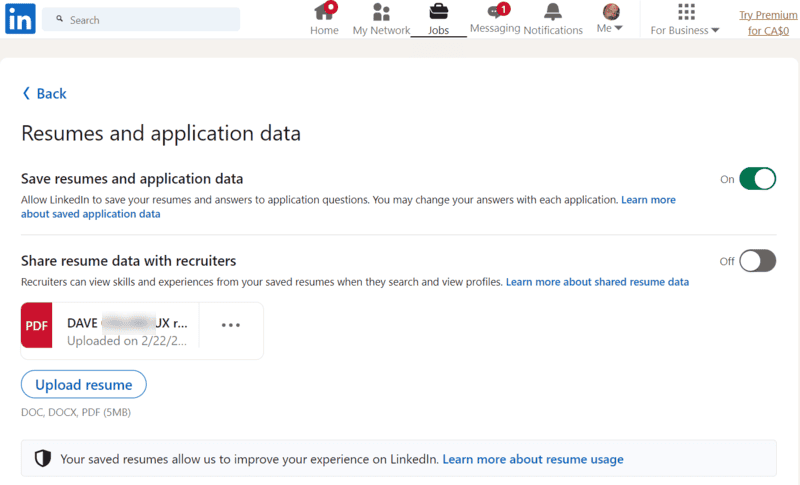
Task: Click Try Premium for CA$0 link
Action: 768,23
